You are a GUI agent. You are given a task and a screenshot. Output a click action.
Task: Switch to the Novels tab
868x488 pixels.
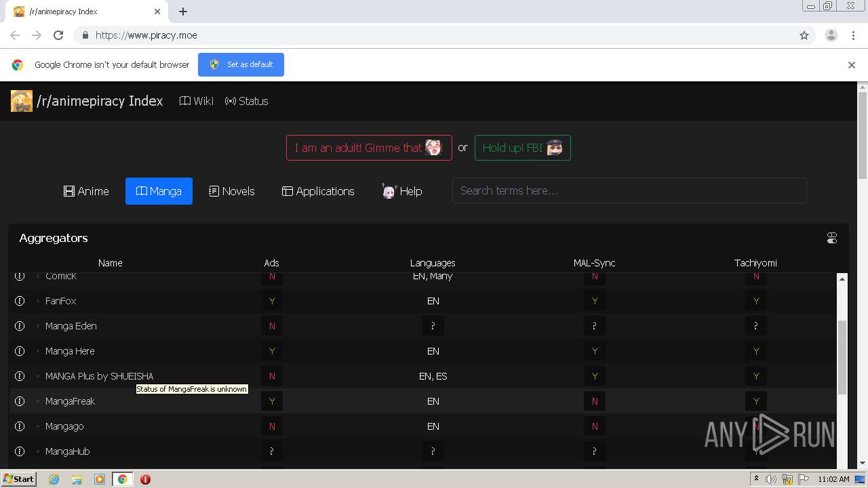click(x=232, y=191)
